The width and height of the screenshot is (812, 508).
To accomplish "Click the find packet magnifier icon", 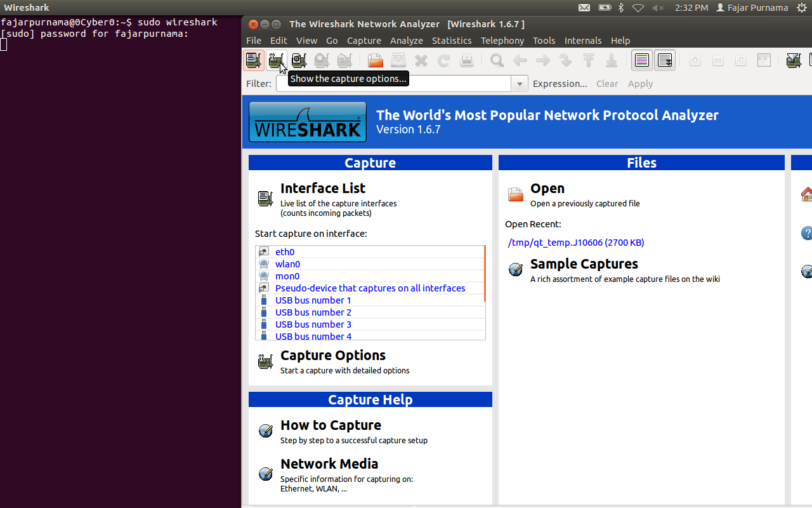I will pyautogui.click(x=497, y=60).
